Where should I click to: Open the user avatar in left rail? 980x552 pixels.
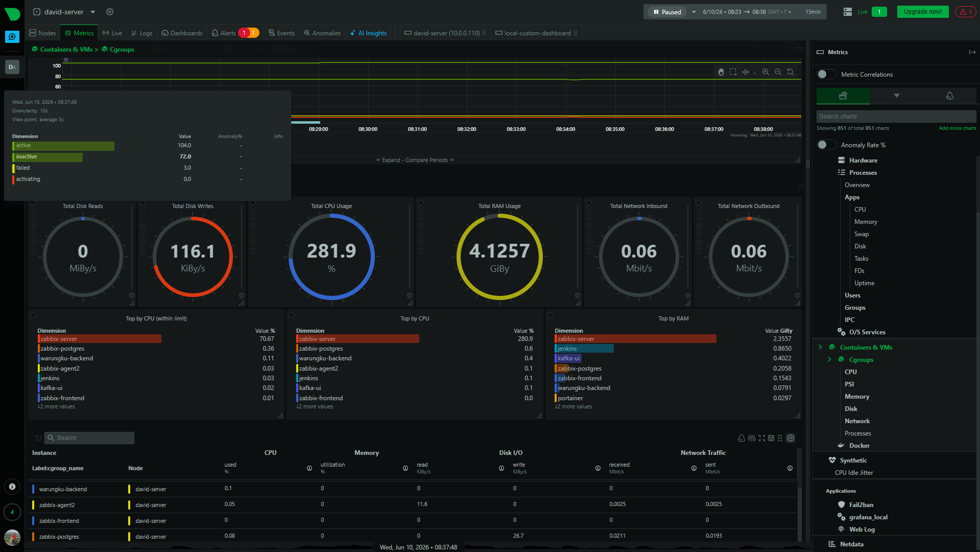point(12,537)
